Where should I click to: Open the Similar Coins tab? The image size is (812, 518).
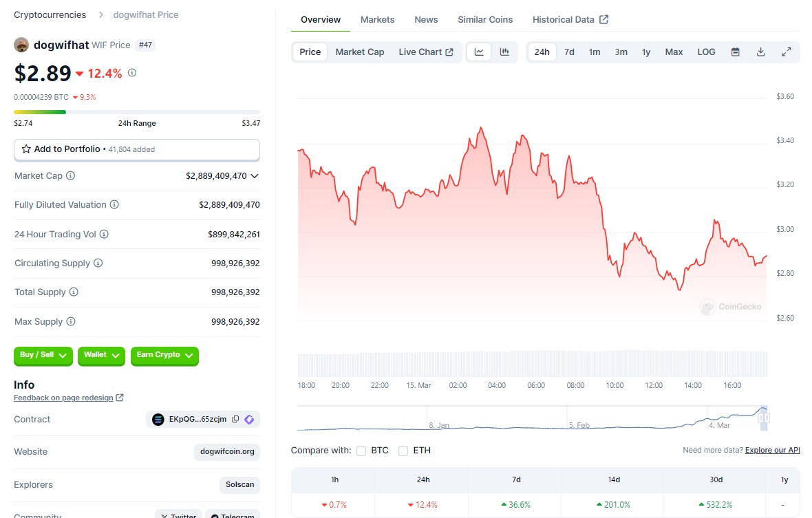485,20
